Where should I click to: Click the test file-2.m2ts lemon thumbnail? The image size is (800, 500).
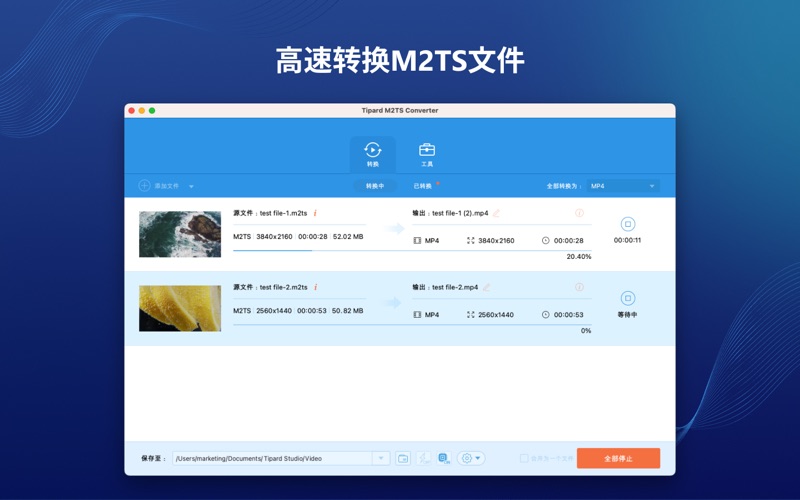[x=180, y=308]
